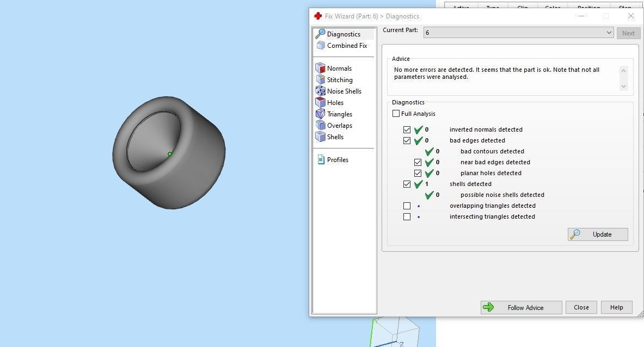Select the Holes label in sidebar
Image resolution: width=644 pixels, height=347 pixels.
335,103
